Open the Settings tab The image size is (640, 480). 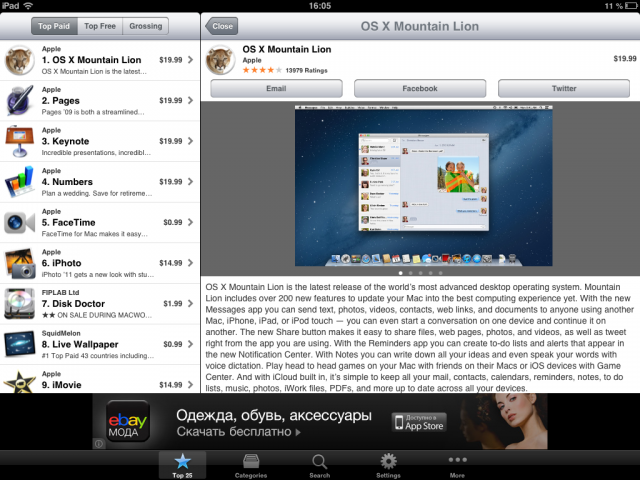click(388, 465)
